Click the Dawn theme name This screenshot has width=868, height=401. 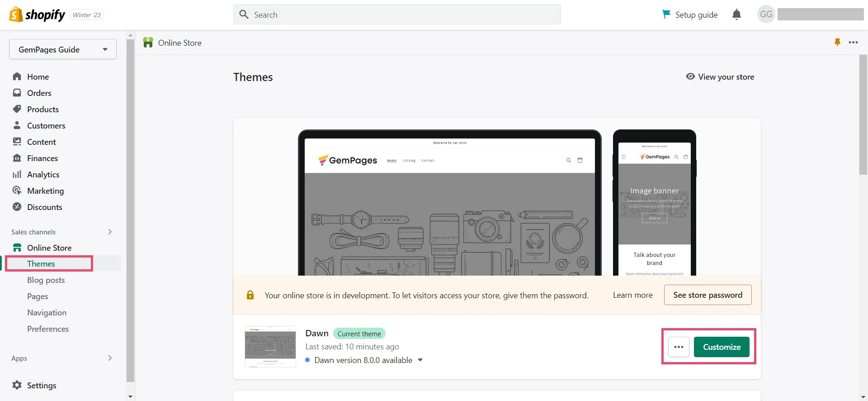click(x=317, y=334)
